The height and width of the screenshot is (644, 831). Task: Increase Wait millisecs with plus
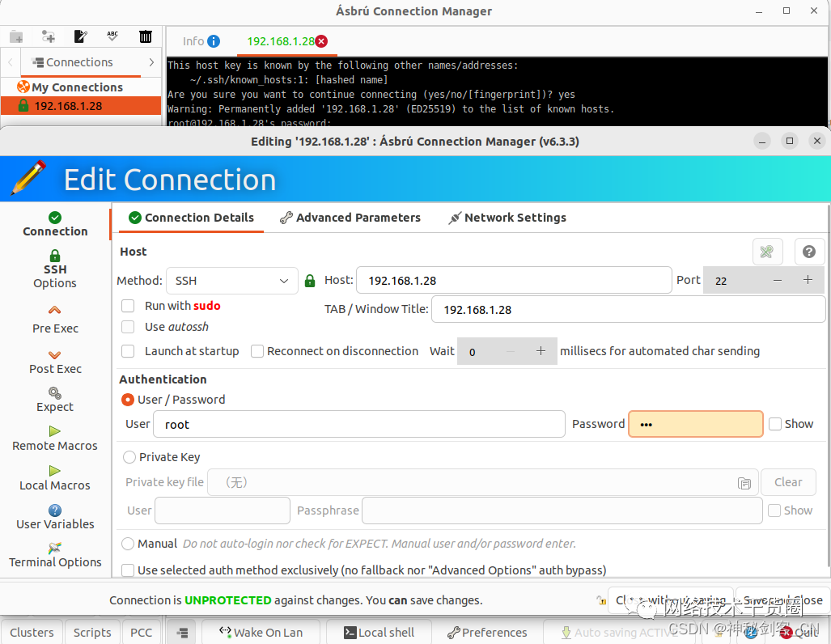[x=541, y=351]
